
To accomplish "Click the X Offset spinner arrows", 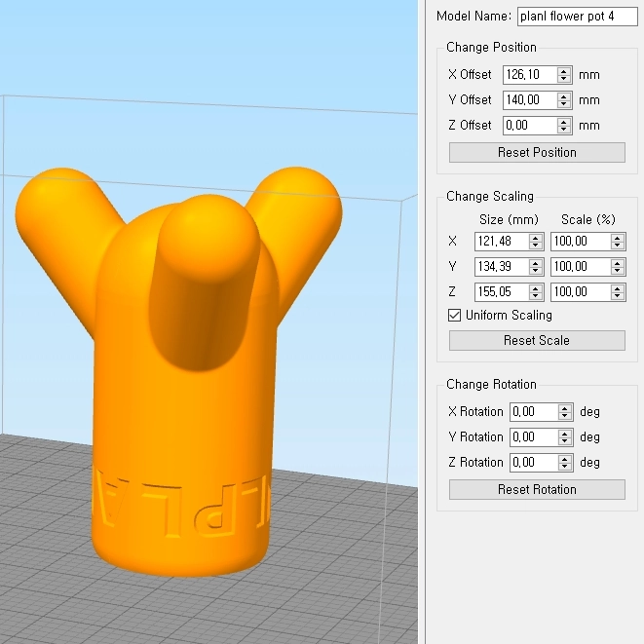I will pos(564,75).
